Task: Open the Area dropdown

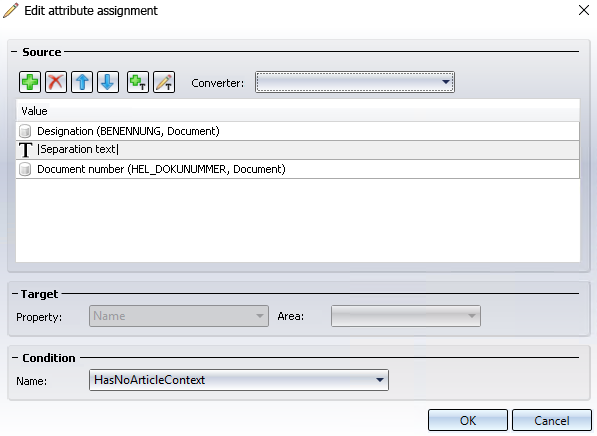Action: [x=405, y=316]
